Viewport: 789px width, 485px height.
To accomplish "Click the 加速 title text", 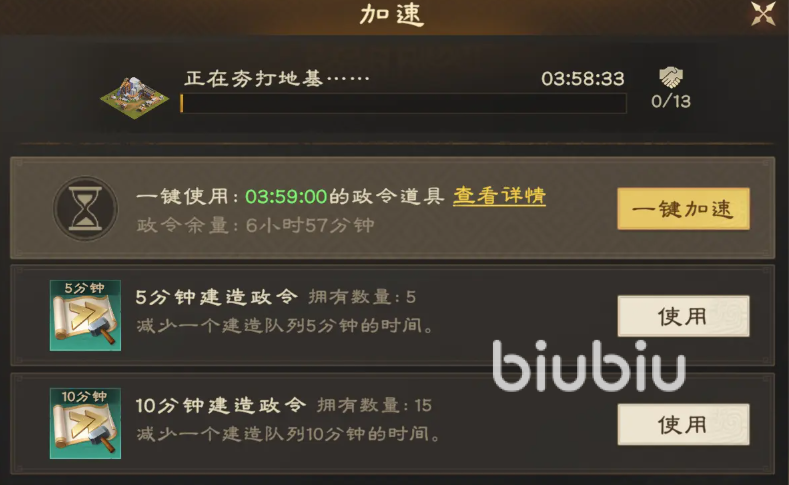I will pos(392,14).
